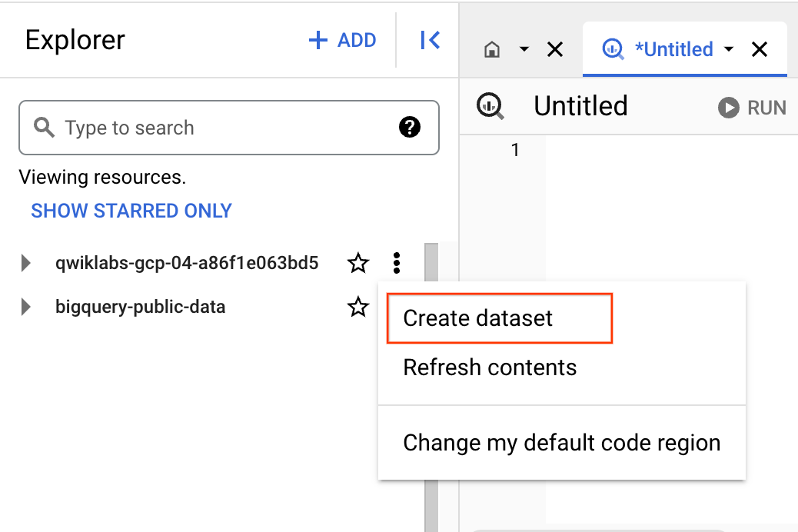The height and width of the screenshot is (532, 798).
Task: Click the SHOW STARRED ONLY link
Action: [131, 210]
